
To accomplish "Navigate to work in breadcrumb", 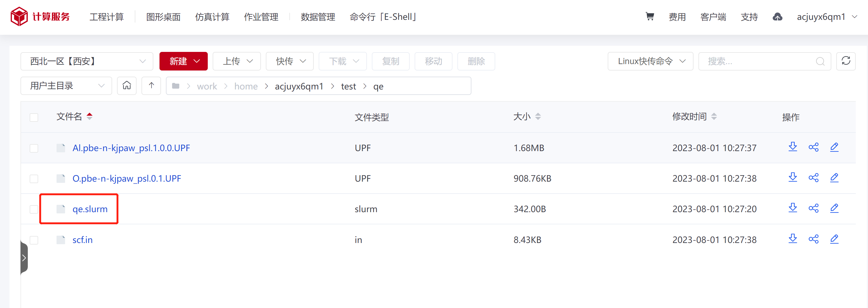I will (207, 86).
